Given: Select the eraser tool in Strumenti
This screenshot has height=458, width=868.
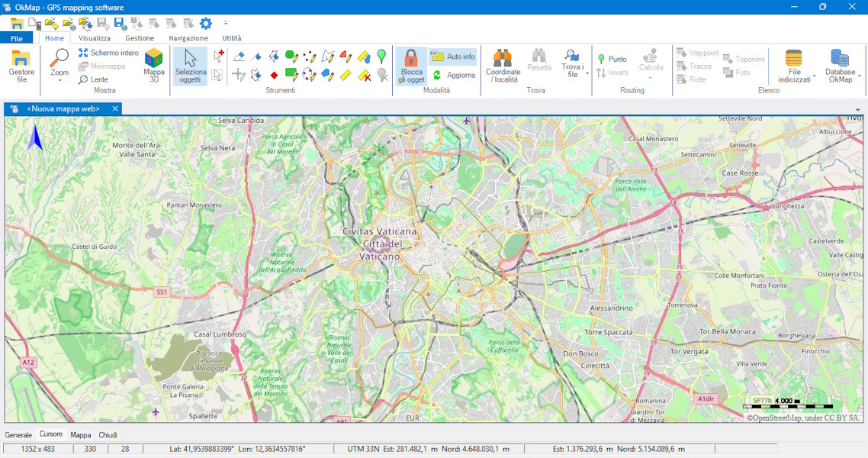Looking at the screenshot, I should [x=239, y=56].
